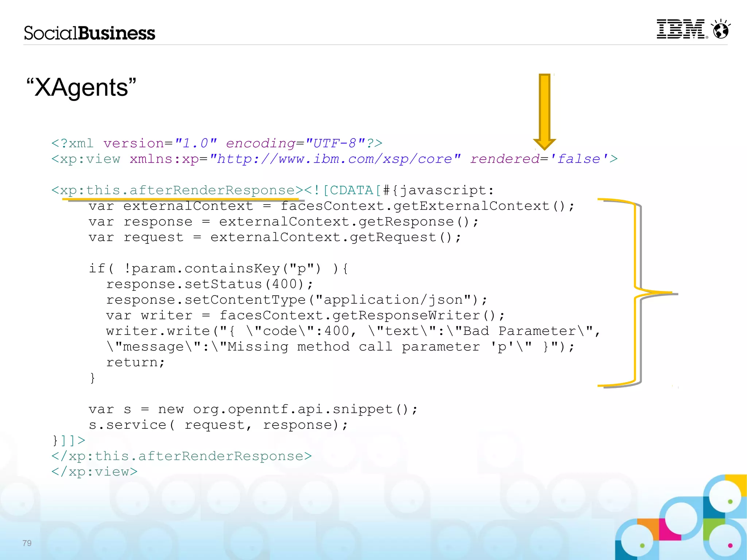Click the IBM globe icon

click(x=721, y=29)
